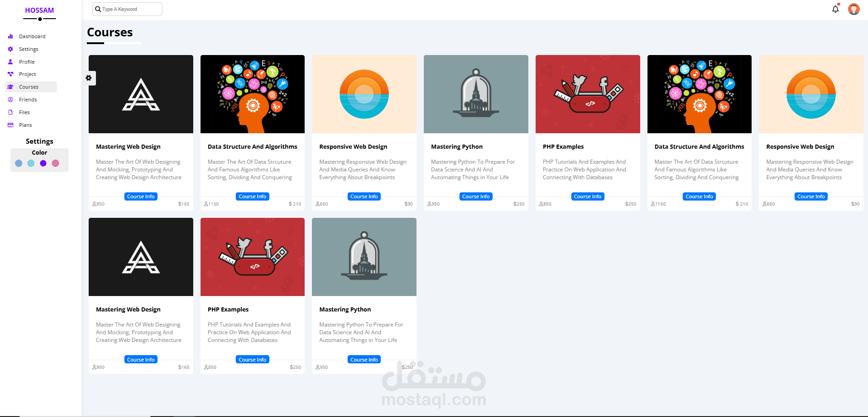Click $165 price on top-row Web Design card

[184, 204]
